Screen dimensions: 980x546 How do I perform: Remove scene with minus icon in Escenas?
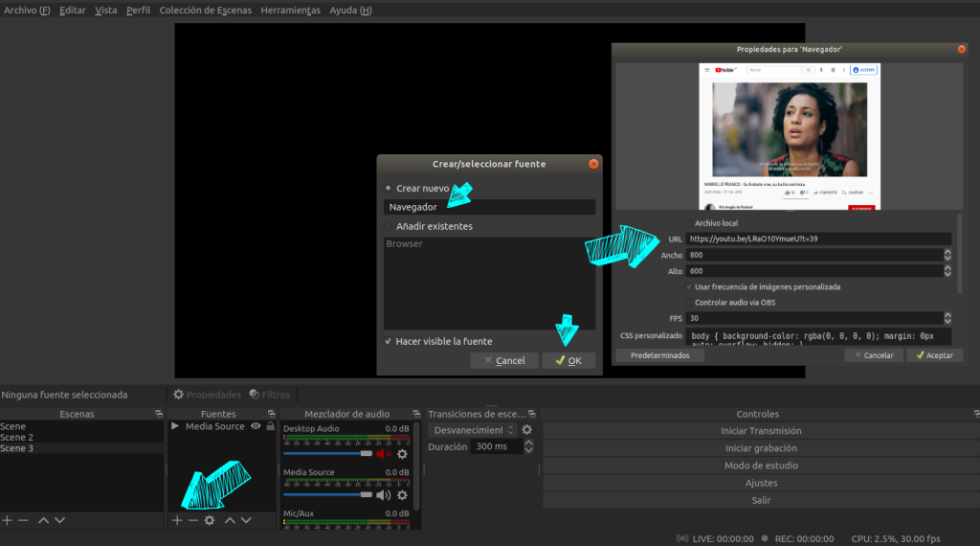[x=23, y=520]
